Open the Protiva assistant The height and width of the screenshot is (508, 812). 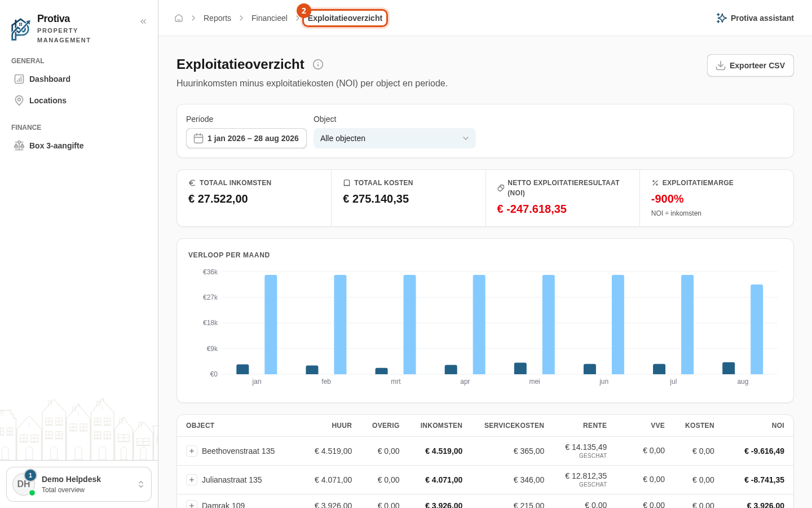[x=754, y=18]
